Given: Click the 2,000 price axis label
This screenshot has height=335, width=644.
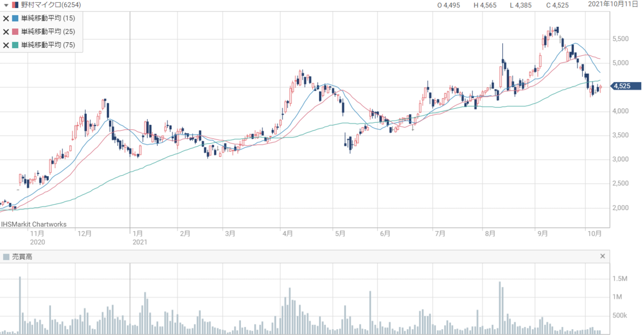Looking at the screenshot, I should pos(621,208).
